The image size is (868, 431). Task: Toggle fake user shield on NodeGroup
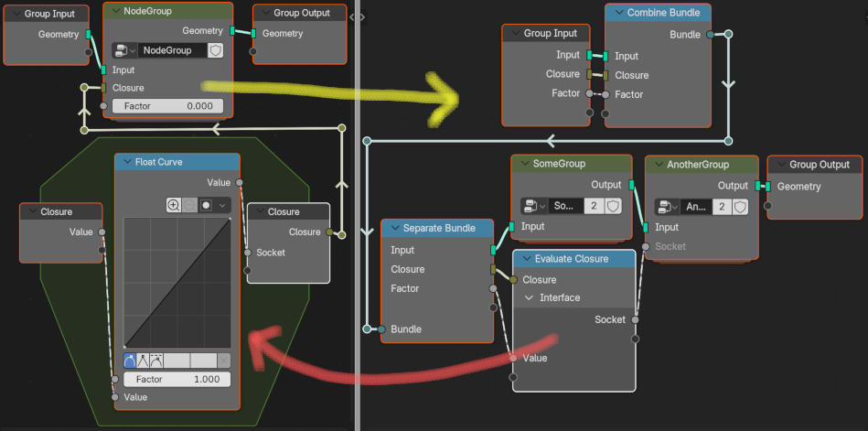tap(216, 50)
